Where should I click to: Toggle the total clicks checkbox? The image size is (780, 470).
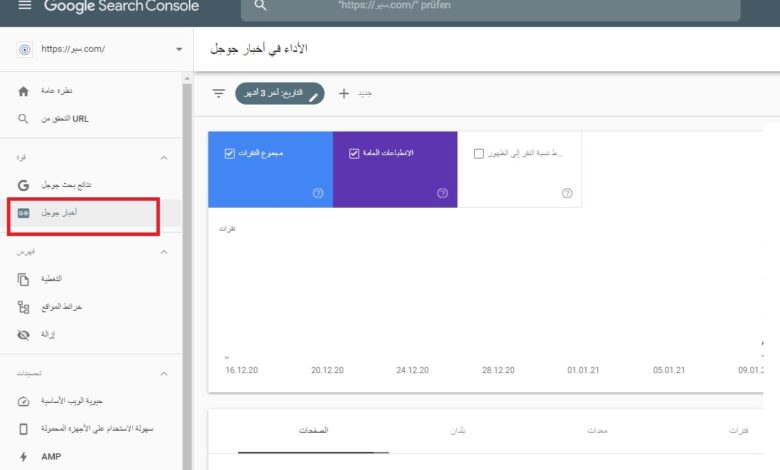pos(229,154)
